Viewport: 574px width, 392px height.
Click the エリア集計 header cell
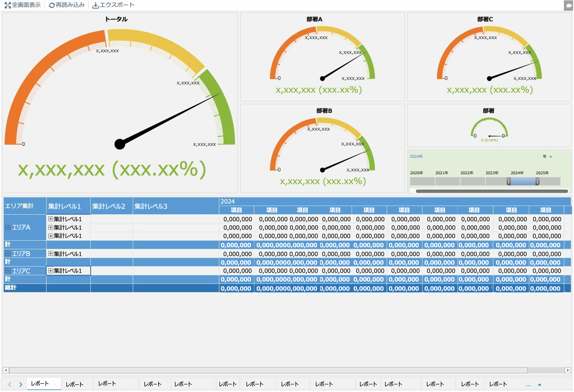pos(19,206)
